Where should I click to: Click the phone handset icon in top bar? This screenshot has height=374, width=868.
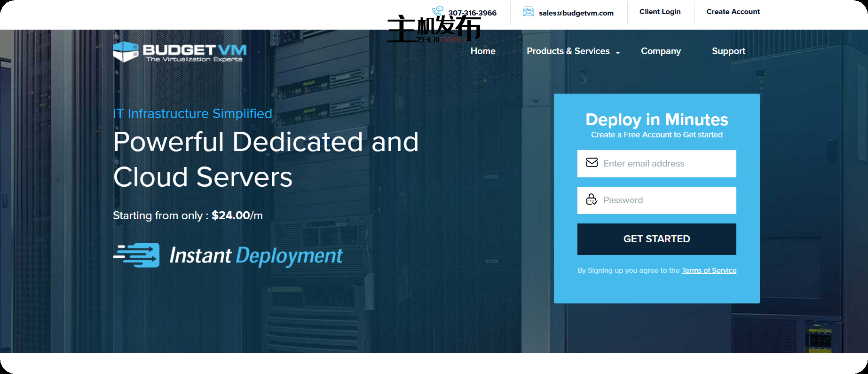click(x=437, y=10)
